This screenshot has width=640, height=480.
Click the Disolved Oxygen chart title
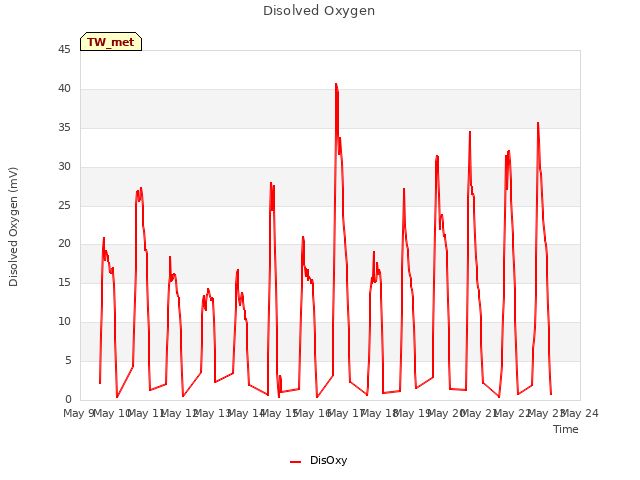point(319,11)
